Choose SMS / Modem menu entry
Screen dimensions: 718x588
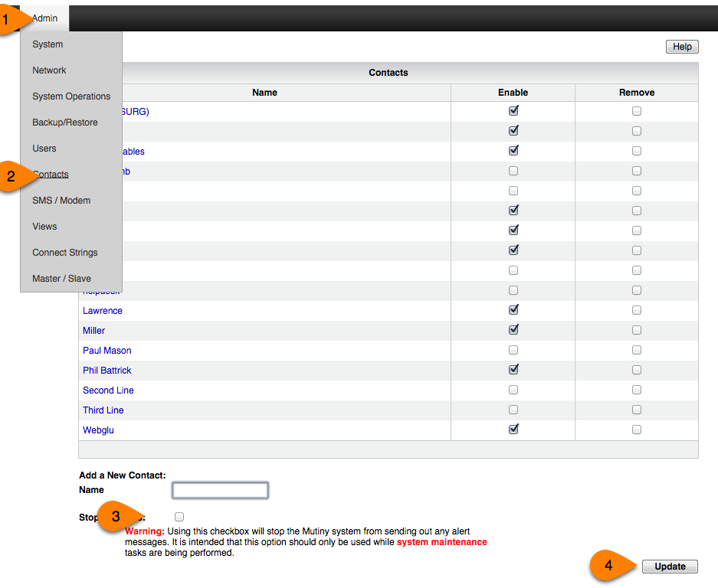click(x=61, y=201)
